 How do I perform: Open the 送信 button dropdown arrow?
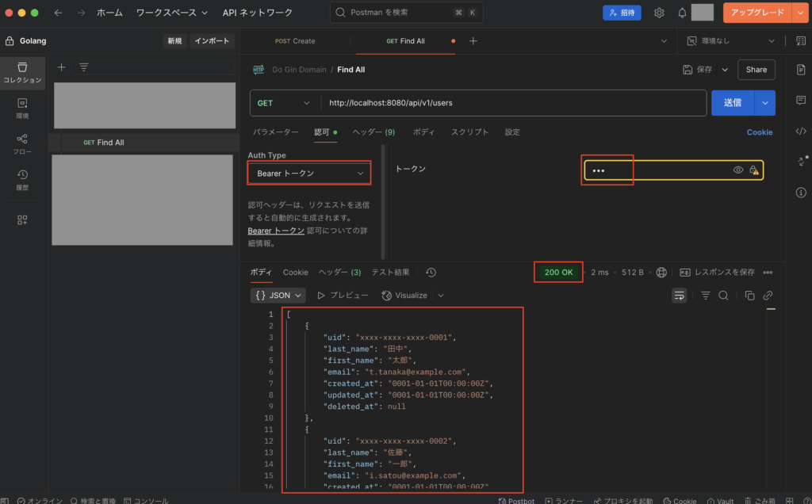click(x=765, y=103)
